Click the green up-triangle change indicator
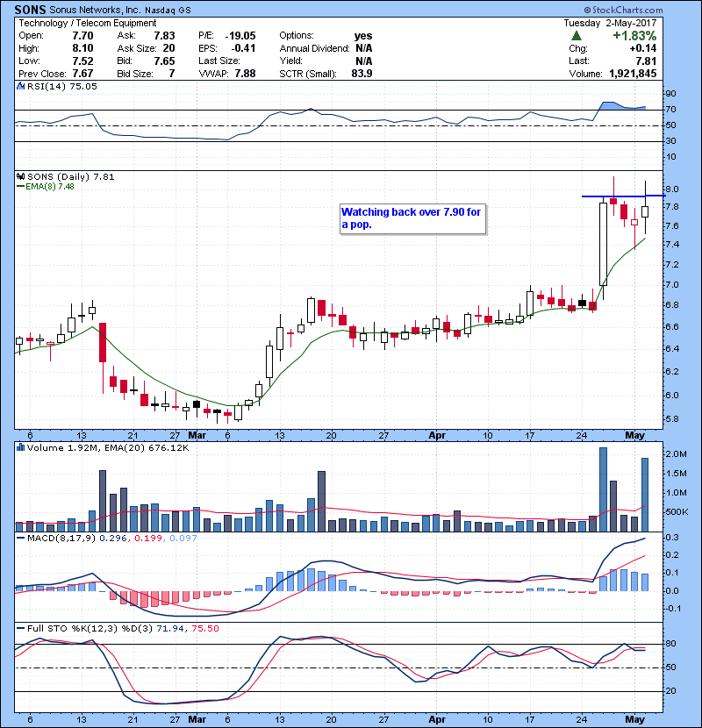 pos(577,36)
